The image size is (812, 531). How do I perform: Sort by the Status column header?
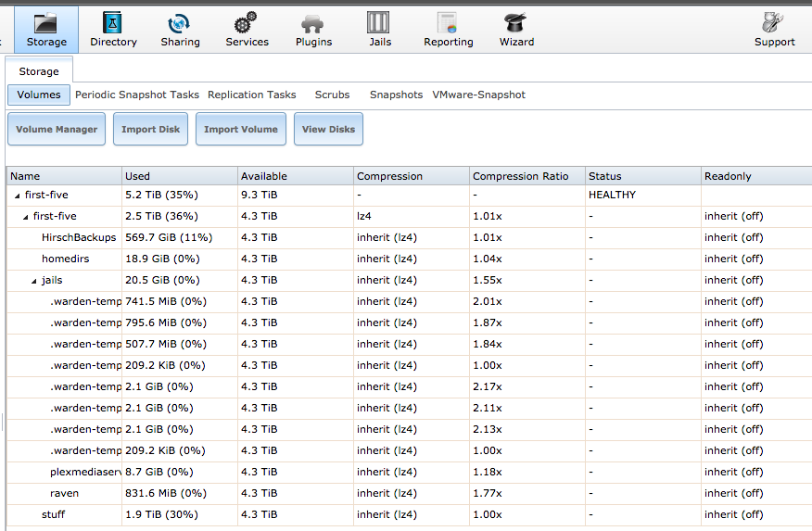(x=643, y=176)
